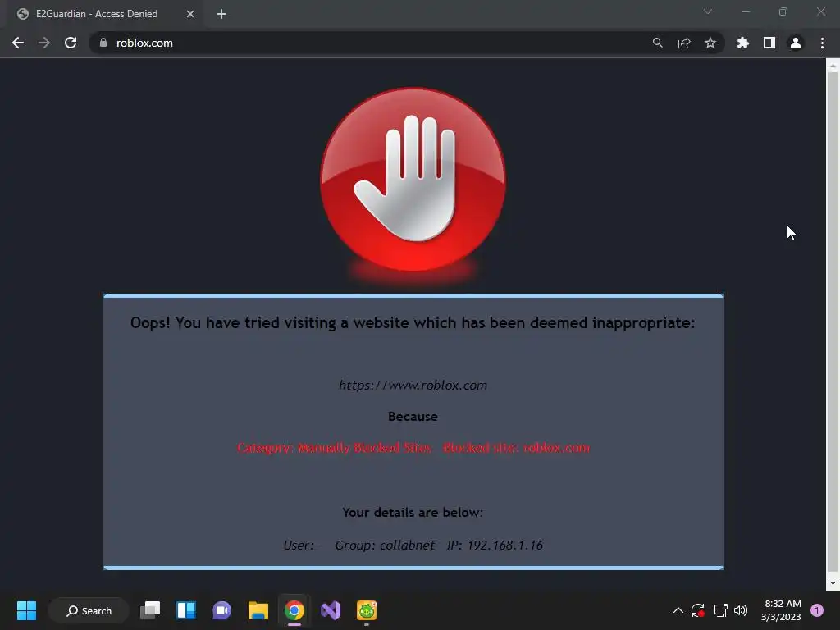
Task: Click the Your details are below text
Action: coord(413,513)
